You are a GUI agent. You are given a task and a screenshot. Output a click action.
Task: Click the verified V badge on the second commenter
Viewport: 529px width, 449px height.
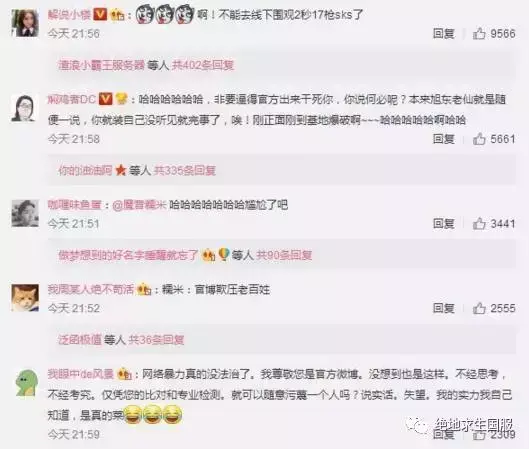tap(106, 99)
